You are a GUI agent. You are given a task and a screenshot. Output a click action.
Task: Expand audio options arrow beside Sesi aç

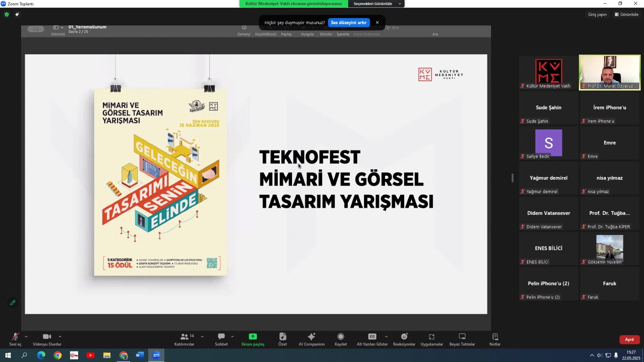point(26,337)
